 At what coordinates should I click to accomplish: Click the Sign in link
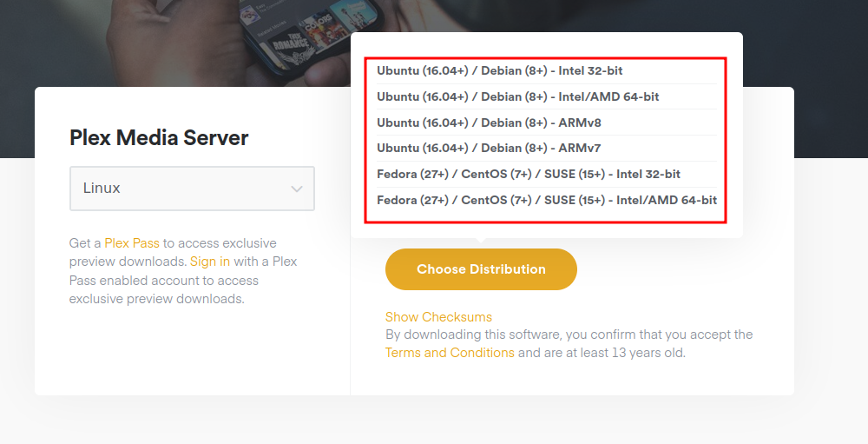tap(210, 262)
